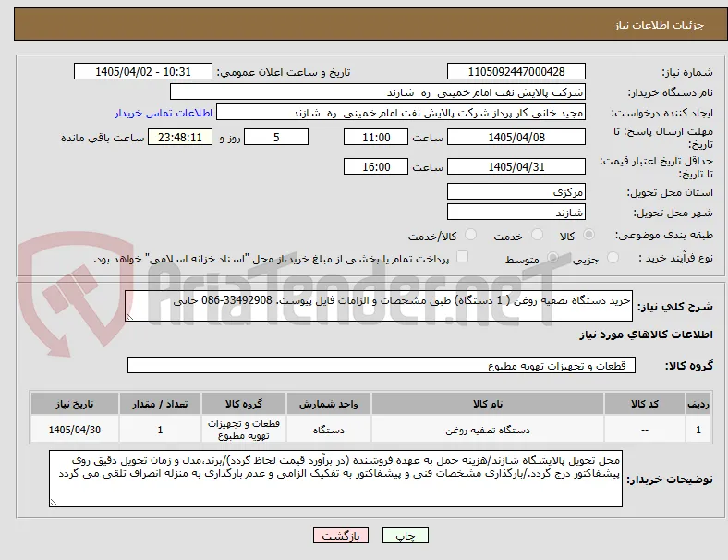
Task: Click the توضیحات خریدار label
Action: (x=670, y=480)
